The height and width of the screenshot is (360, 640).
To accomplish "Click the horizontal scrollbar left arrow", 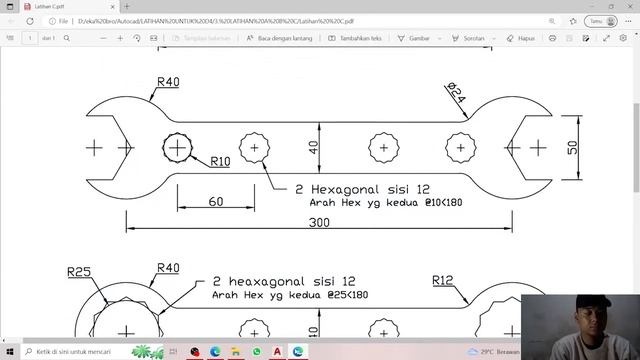I will [x=3, y=340].
